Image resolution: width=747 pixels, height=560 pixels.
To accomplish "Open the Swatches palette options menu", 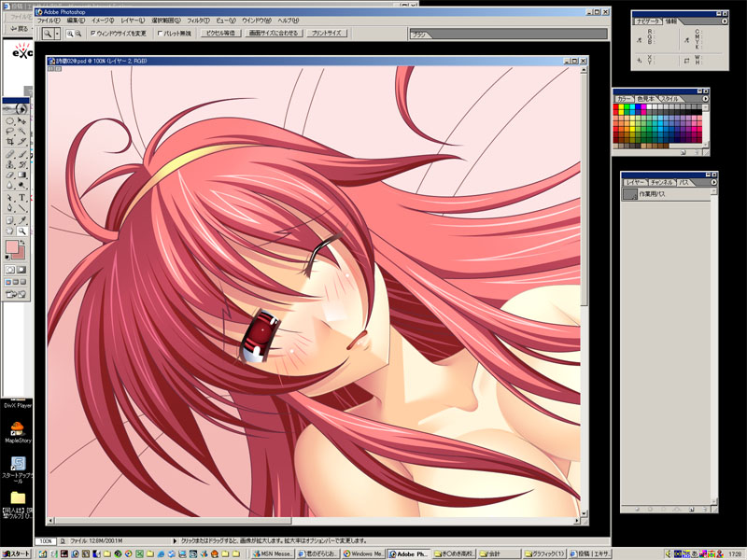I will [705, 99].
